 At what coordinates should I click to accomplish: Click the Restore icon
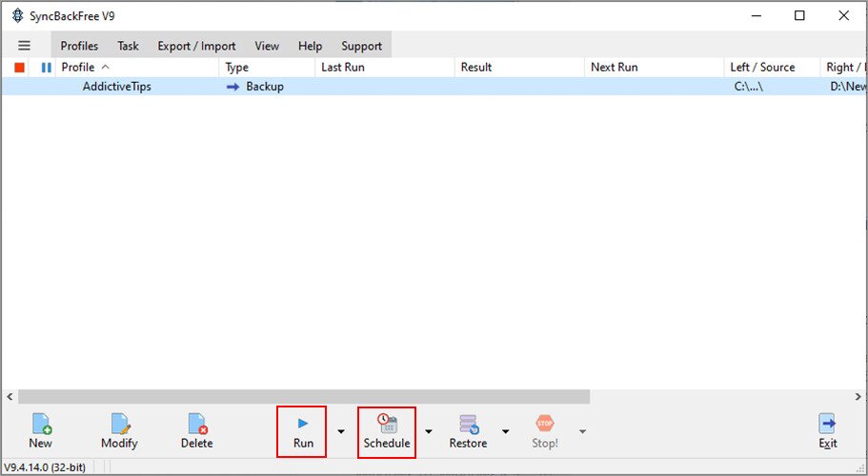[x=469, y=431]
